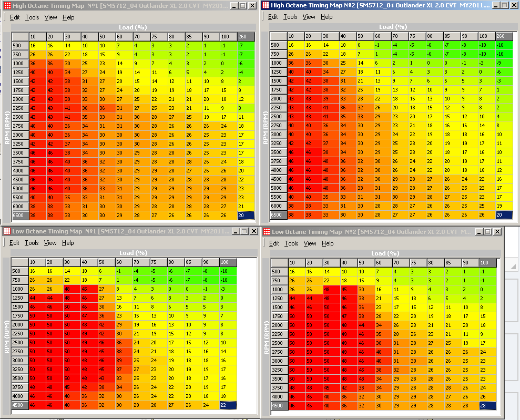Open View menu in Low Octane Map №2
Image resolution: width=520 pixels, height=420 pixels.
pos(310,243)
